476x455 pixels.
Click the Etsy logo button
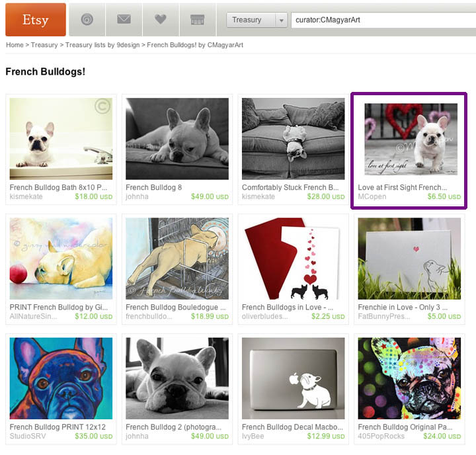[x=36, y=20]
